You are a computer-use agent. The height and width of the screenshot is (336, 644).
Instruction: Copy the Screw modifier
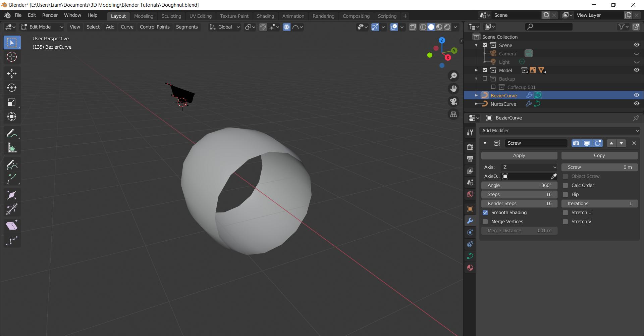tap(599, 155)
